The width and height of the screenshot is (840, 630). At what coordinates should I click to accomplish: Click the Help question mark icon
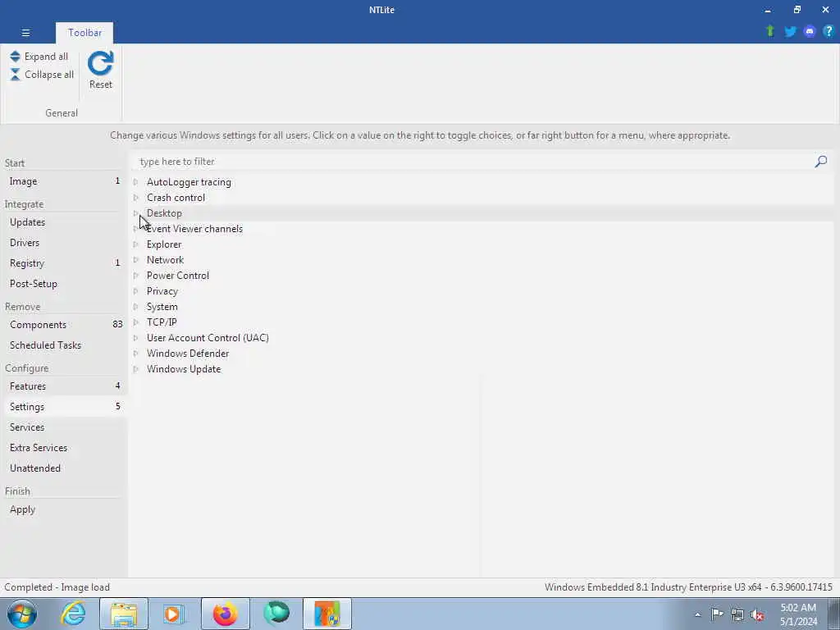pyautogui.click(x=829, y=31)
